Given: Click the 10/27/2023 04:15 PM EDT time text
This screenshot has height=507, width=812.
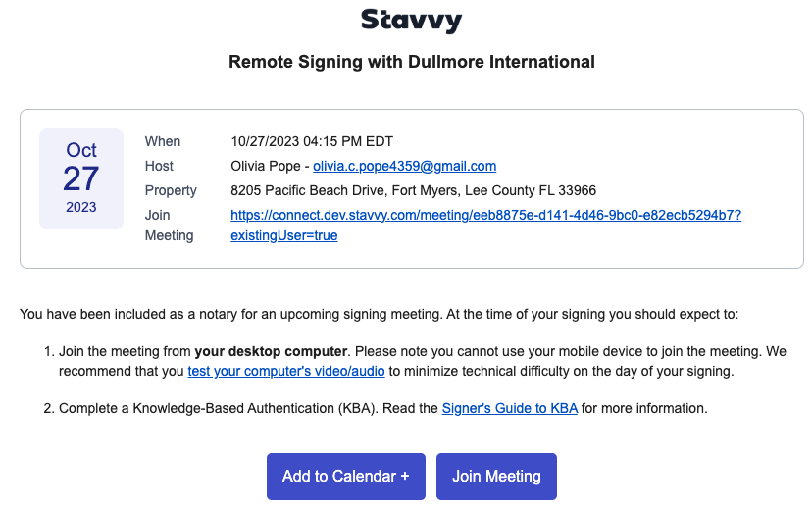Looking at the screenshot, I should (312, 142).
